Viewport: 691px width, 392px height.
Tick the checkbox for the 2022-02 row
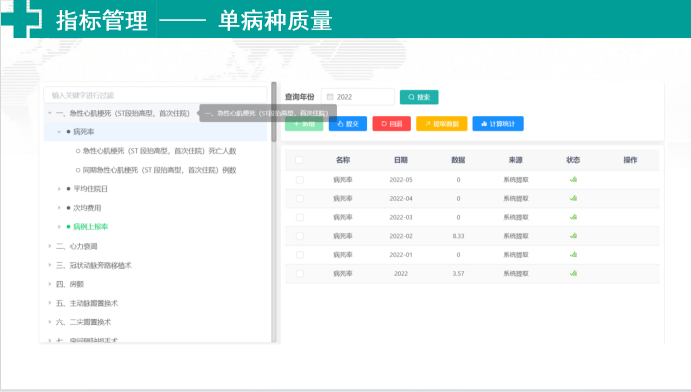(x=300, y=236)
